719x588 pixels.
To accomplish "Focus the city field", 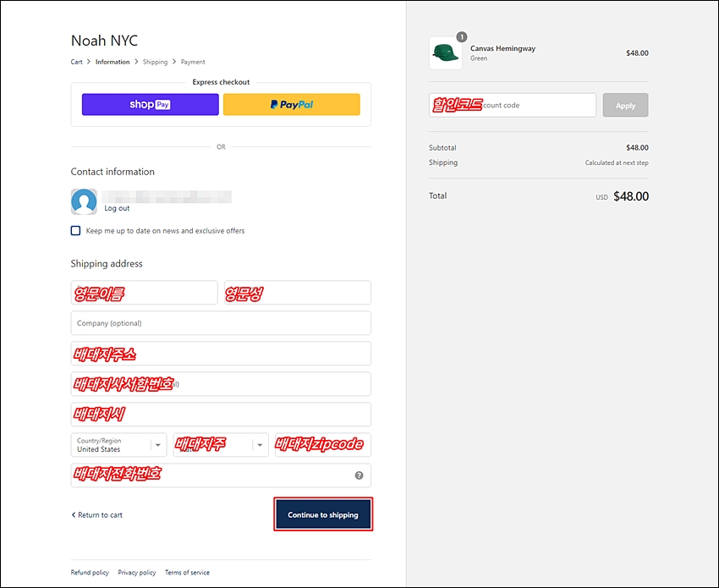I will (221, 415).
